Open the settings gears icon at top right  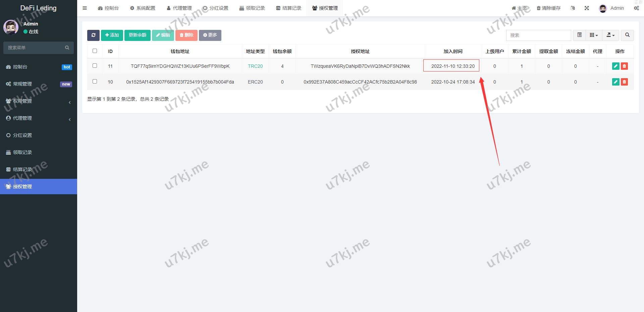tap(636, 8)
